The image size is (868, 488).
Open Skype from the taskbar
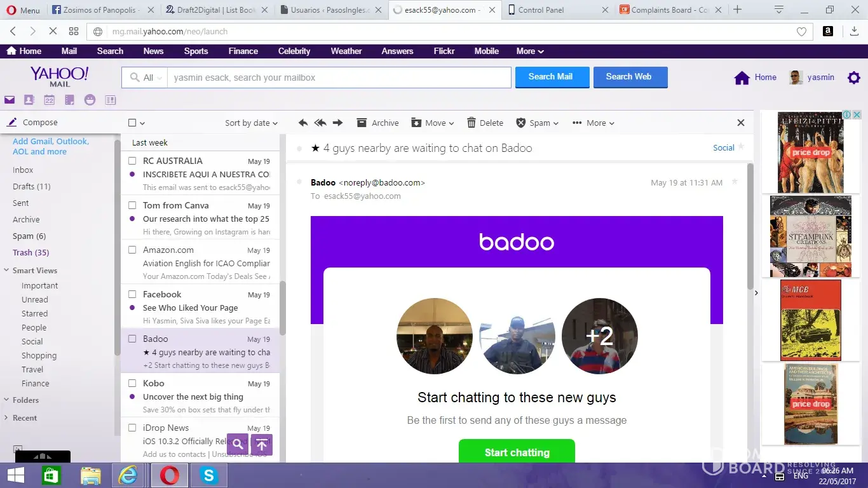click(x=208, y=475)
